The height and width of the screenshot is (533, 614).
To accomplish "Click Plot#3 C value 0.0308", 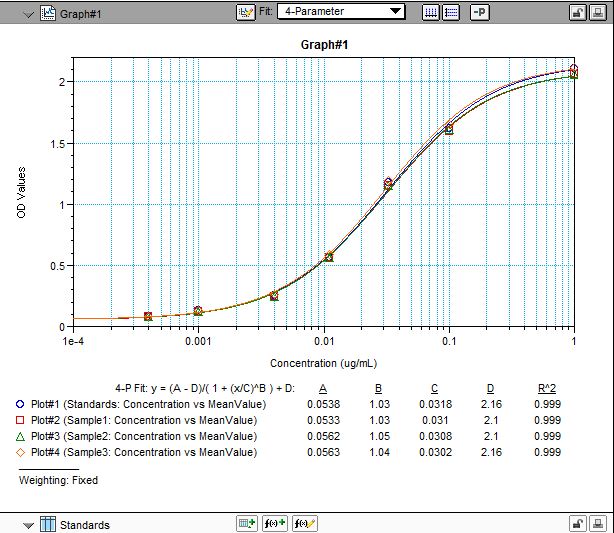I will [435, 436].
